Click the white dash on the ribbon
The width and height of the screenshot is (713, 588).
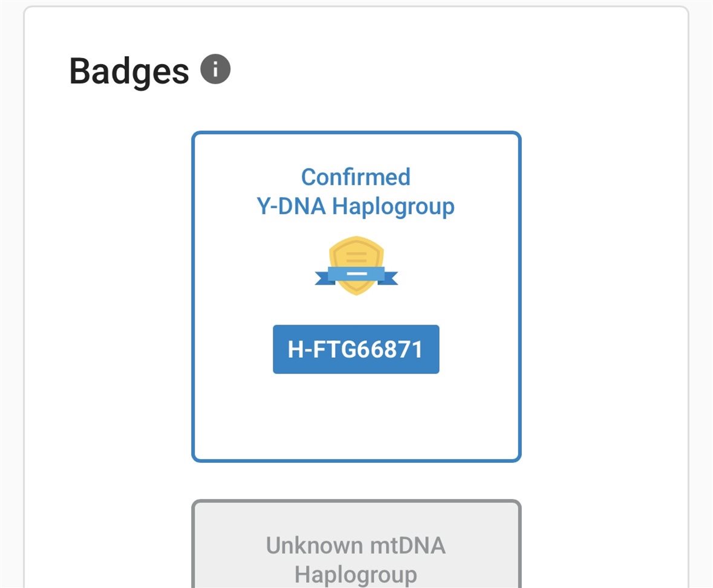click(x=357, y=274)
